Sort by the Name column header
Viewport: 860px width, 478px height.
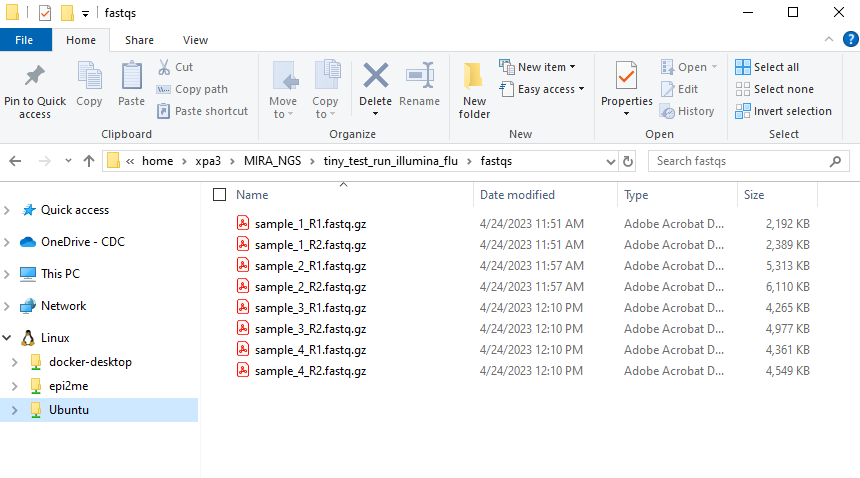pos(252,195)
